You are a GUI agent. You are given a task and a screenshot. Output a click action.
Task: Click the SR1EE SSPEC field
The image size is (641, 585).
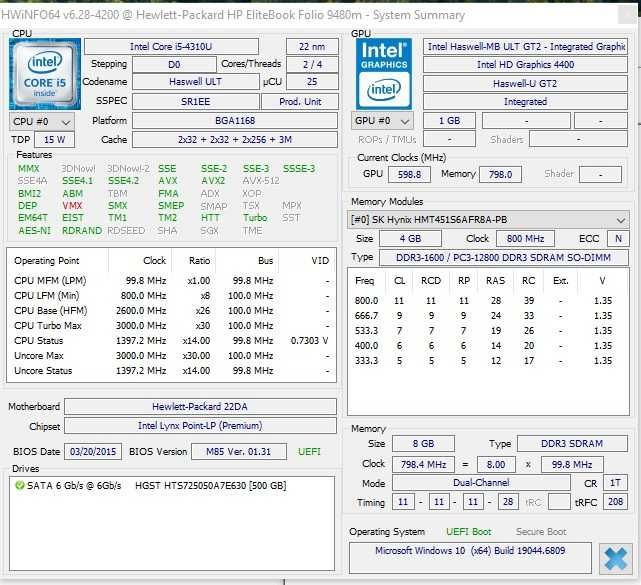pyautogui.click(x=195, y=101)
